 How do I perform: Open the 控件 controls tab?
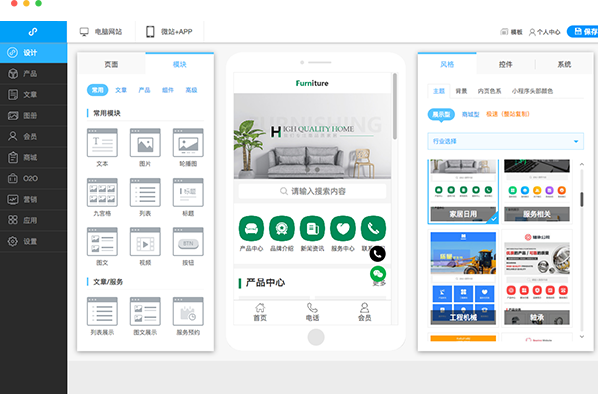[506, 64]
